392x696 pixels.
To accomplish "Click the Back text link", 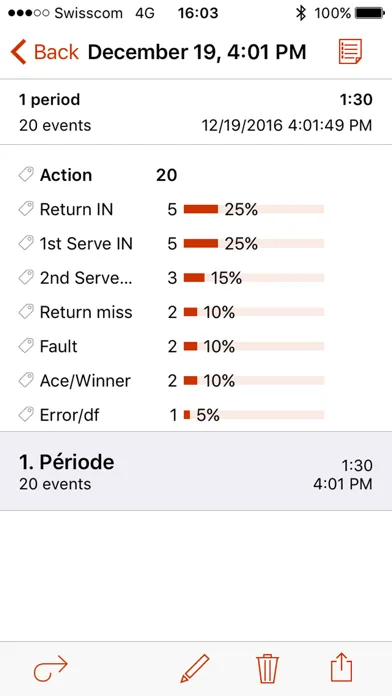I will point(56,52).
